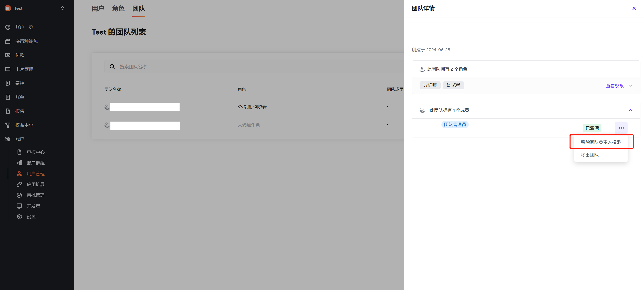644x290 pixels.
Task: Click team icon in 未添加角色 row
Action: [x=107, y=125]
